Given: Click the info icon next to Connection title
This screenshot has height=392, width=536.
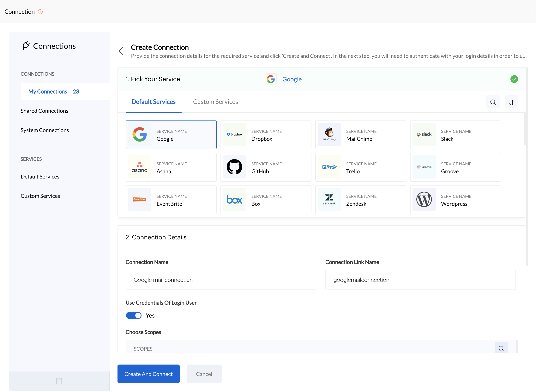Looking at the screenshot, I should click(x=40, y=12).
